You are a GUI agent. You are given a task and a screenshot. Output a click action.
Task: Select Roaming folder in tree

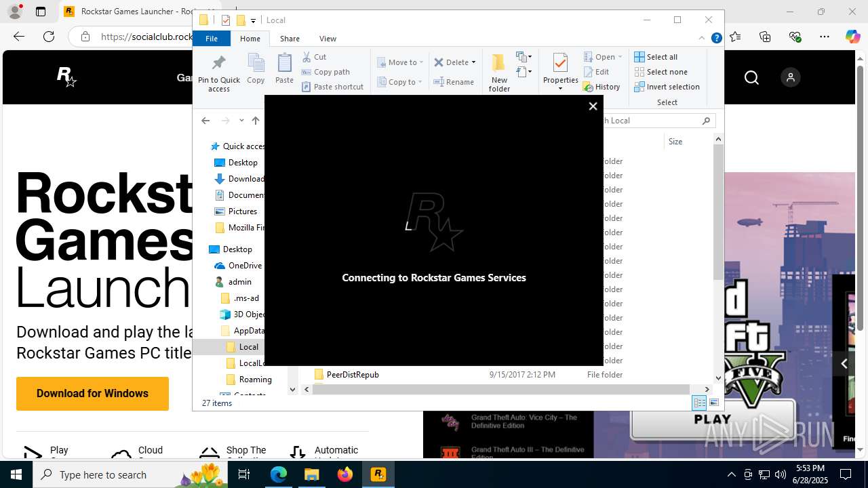pyautogui.click(x=249, y=380)
